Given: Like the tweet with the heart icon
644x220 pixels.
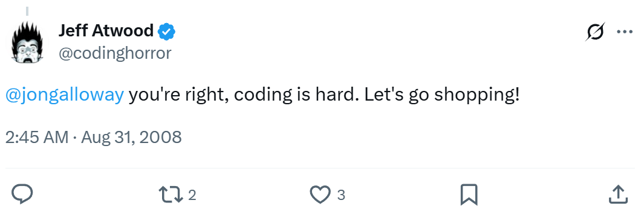Looking at the screenshot, I should coord(320,195).
